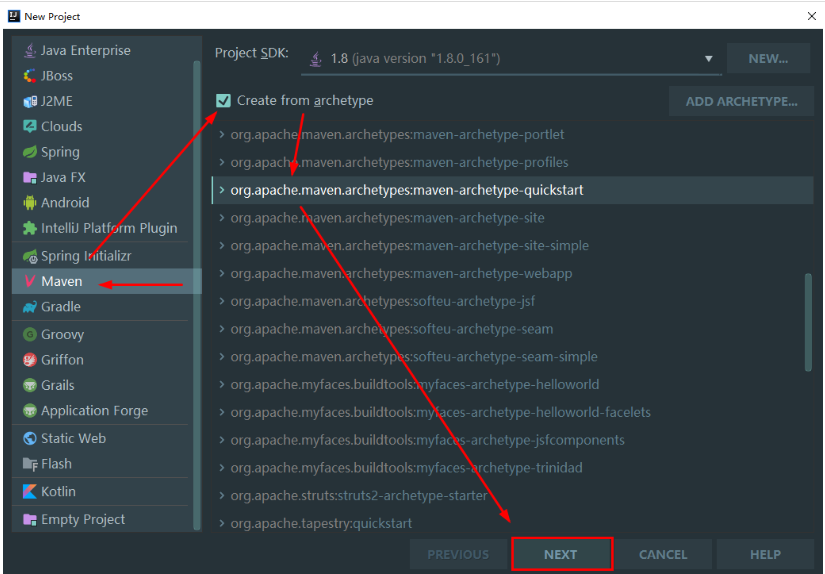Click the Spring Initializr icon
The image size is (825, 574).
pos(30,256)
